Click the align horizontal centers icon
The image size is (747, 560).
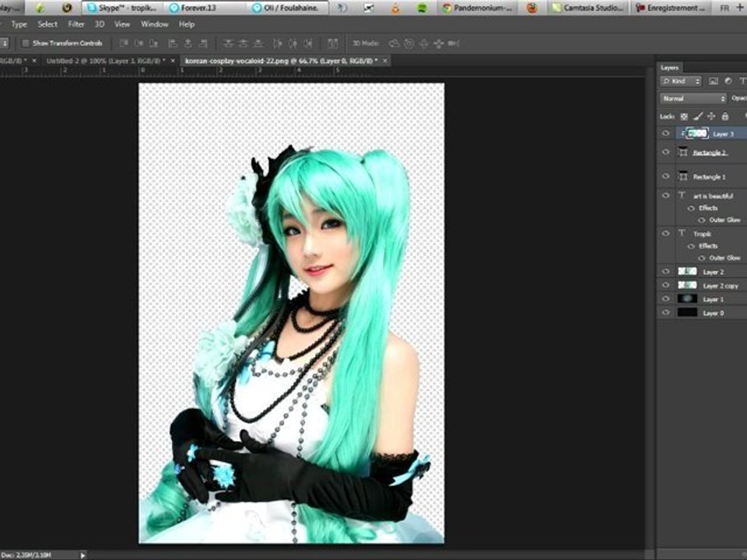tap(188, 44)
